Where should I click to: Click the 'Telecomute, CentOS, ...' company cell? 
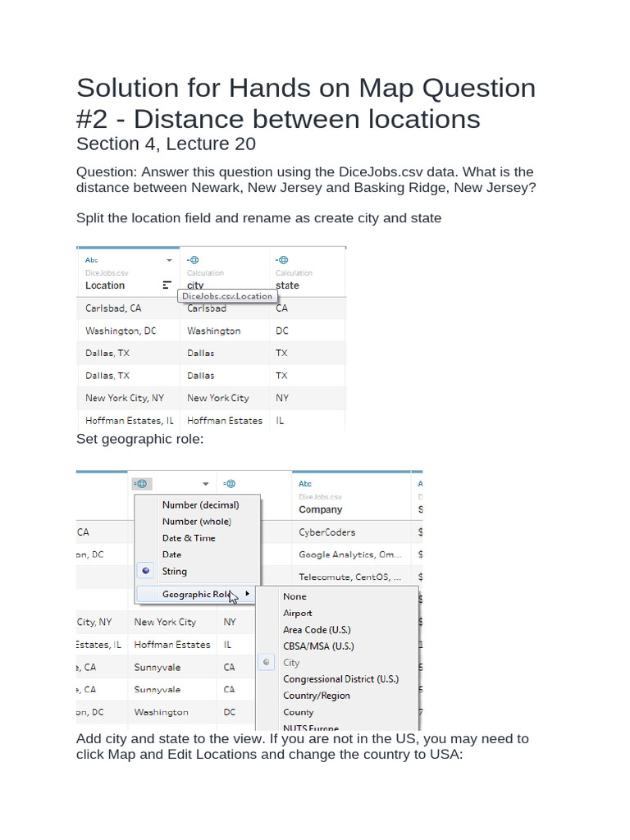pos(349,577)
